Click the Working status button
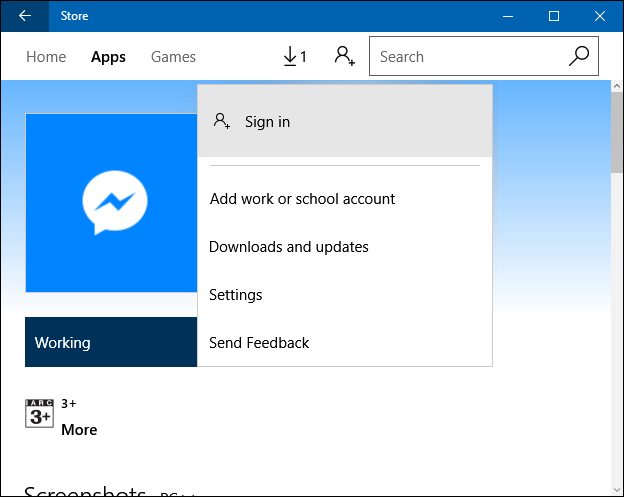The image size is (624, 497). (x=111, y=342)
